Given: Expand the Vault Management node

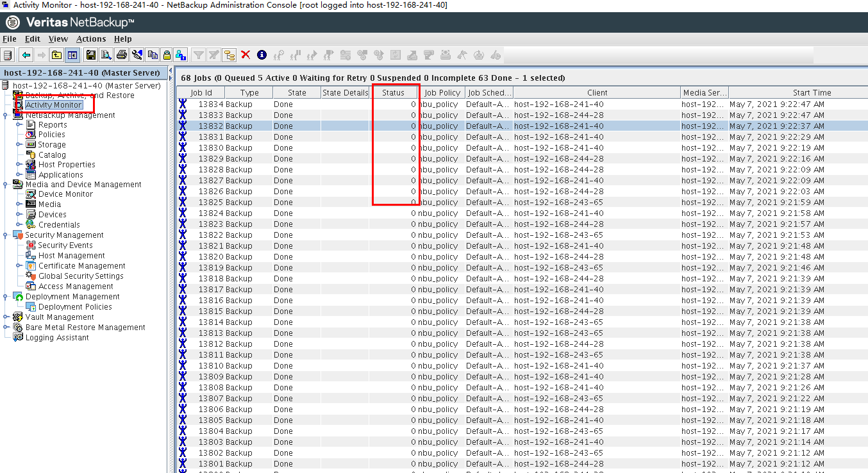Looking at the screenshot, I should (6, 317).
